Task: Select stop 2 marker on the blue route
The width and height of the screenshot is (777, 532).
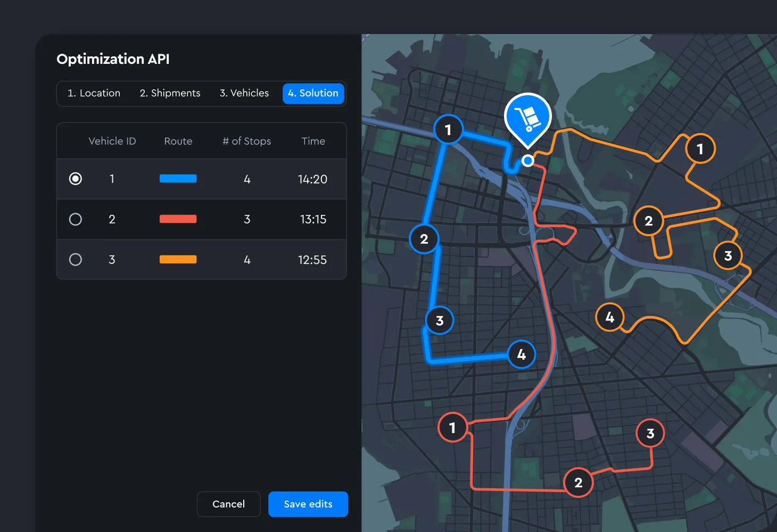Action: [x=424, y=239]
